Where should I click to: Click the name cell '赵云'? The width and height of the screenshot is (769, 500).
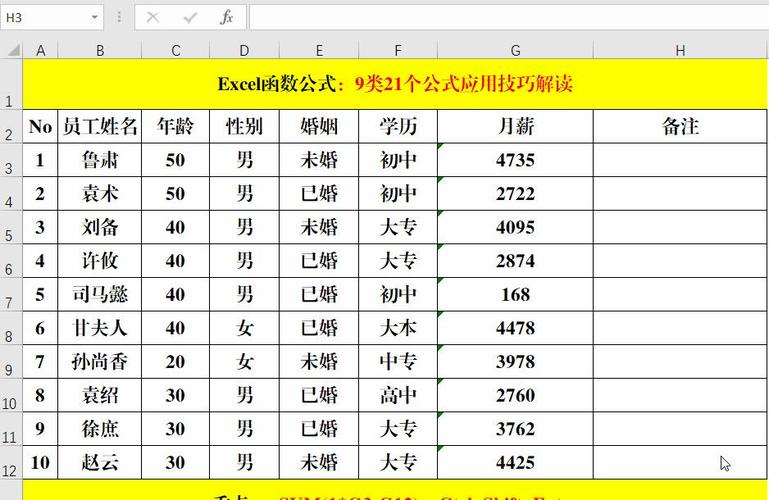100,463
